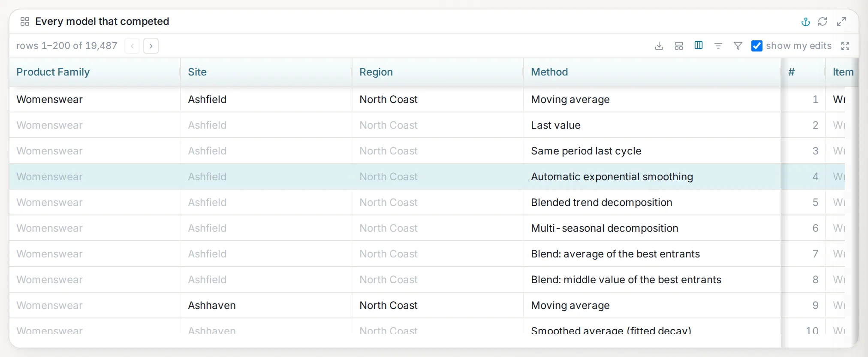The height and width of the screenshot is (357, 868).
Task: Select the 'Blended trend decomposition' cell
Action: tap(652, 202)
